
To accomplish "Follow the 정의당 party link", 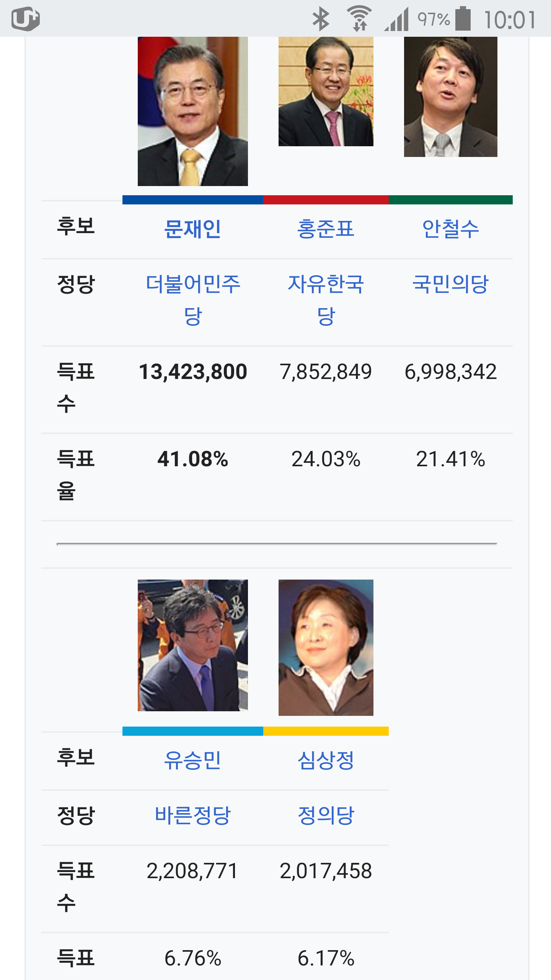I will tap(326, 815).
